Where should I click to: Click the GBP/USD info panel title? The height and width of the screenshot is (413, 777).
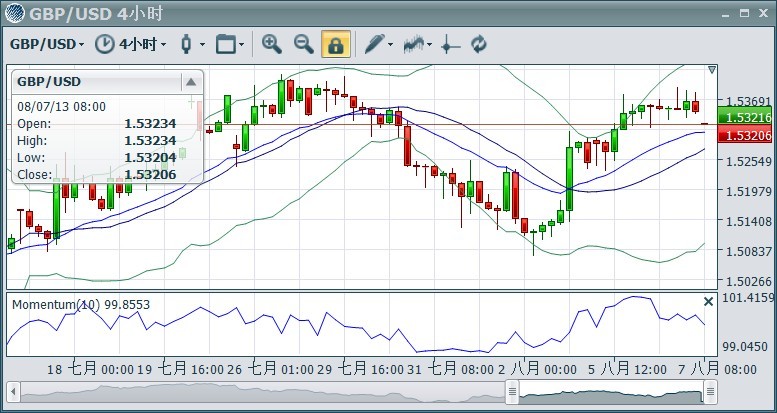49,82
